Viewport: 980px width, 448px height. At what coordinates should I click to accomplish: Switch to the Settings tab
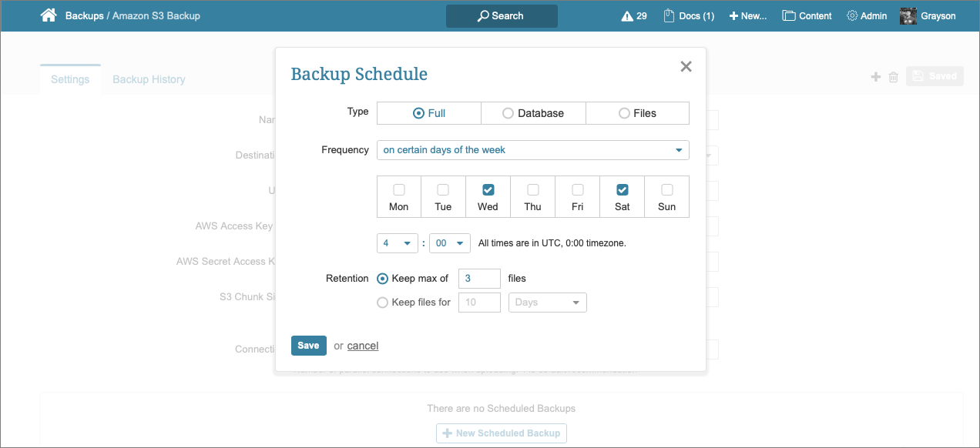pyautogui.click(x=70, y=79)
